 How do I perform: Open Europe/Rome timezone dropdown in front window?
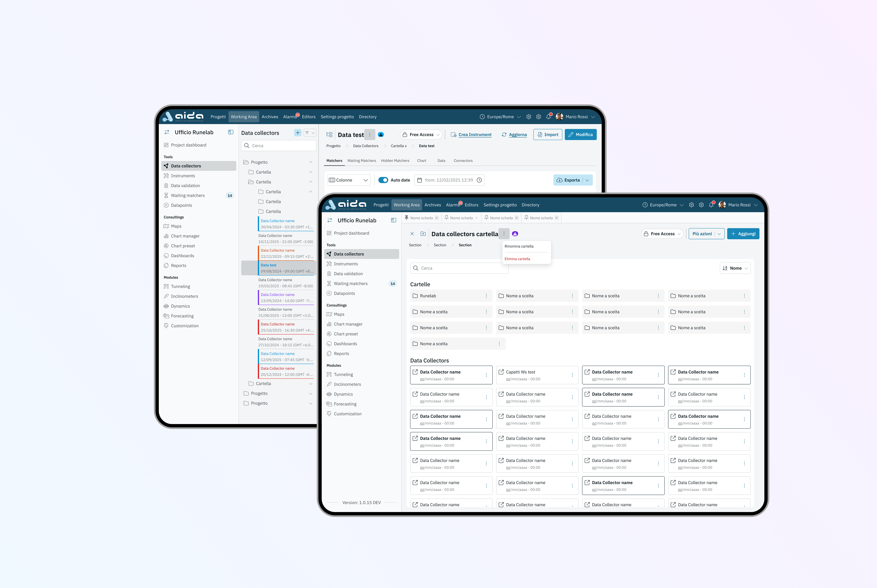pos(663,205)
